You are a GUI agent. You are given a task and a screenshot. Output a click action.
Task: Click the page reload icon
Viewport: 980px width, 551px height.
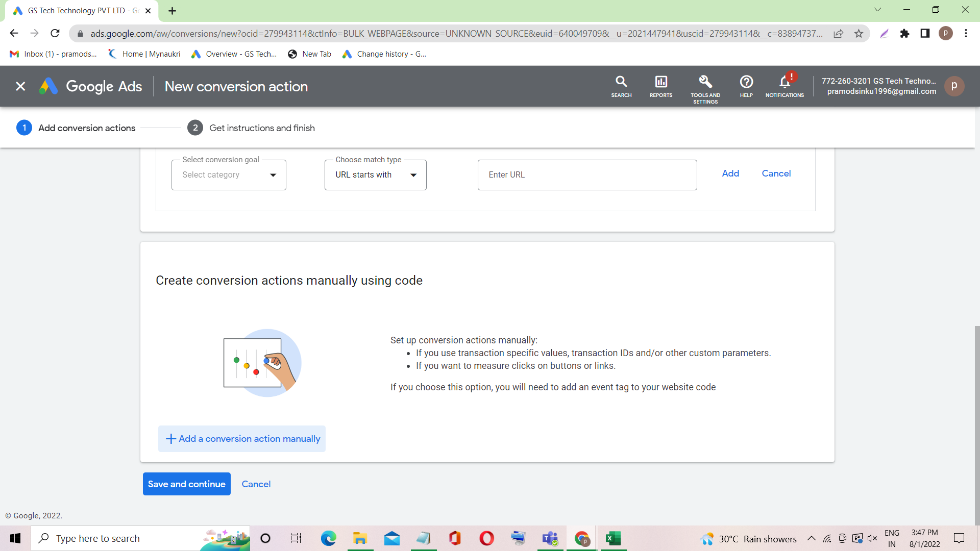(x=55, y=34)
